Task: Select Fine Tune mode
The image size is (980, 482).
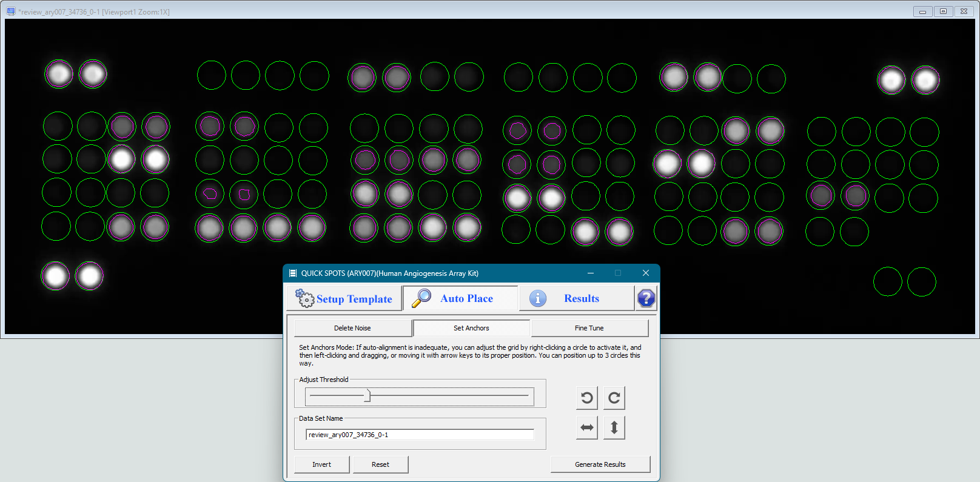Action: [589, 328]
